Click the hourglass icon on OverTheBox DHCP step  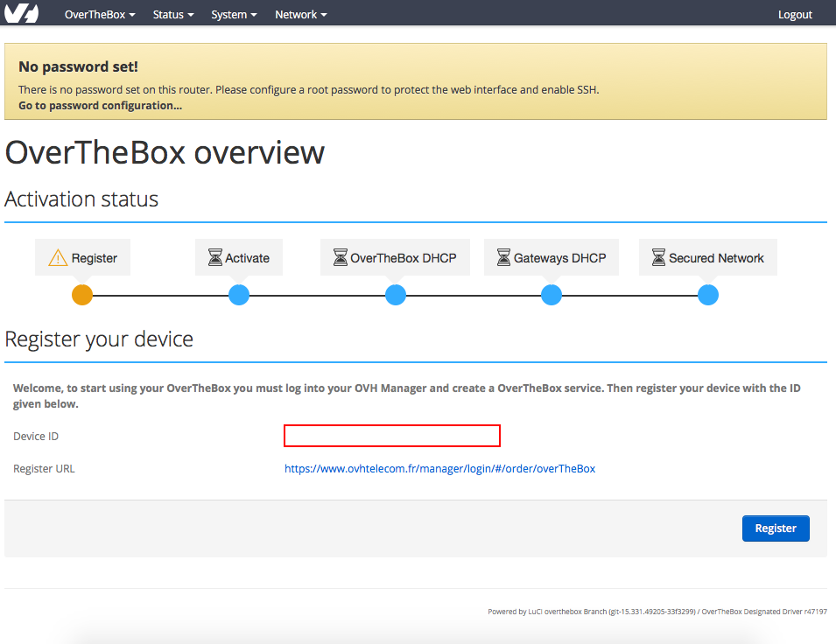click(x=340, y=256)
